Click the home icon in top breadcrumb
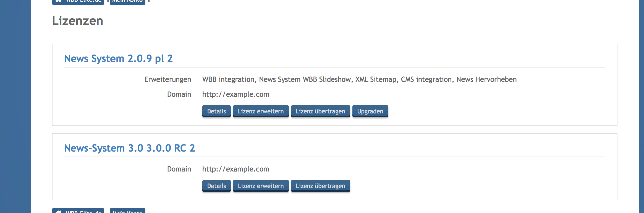 point(58,1)
